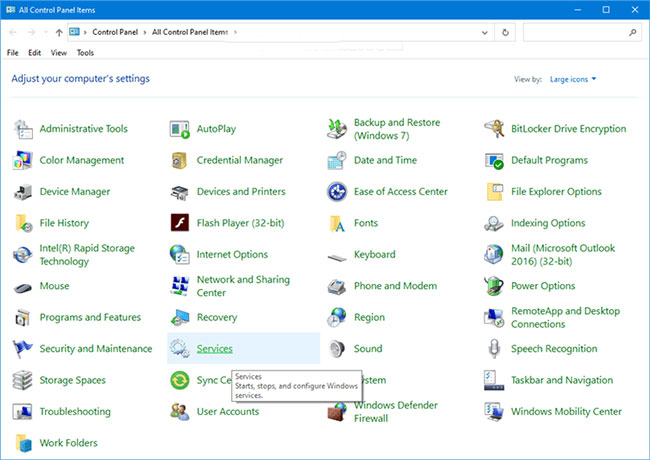Open the Tools menu

point(85,53)
